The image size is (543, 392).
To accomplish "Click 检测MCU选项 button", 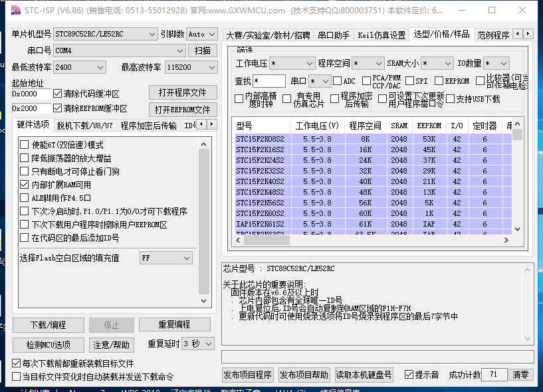I will click(48, 345).
